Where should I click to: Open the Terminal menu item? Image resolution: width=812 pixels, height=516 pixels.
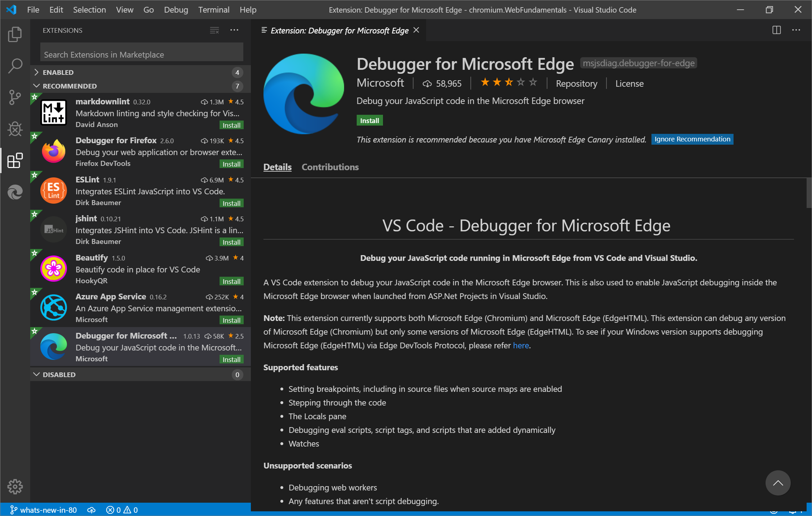point(213,9)
